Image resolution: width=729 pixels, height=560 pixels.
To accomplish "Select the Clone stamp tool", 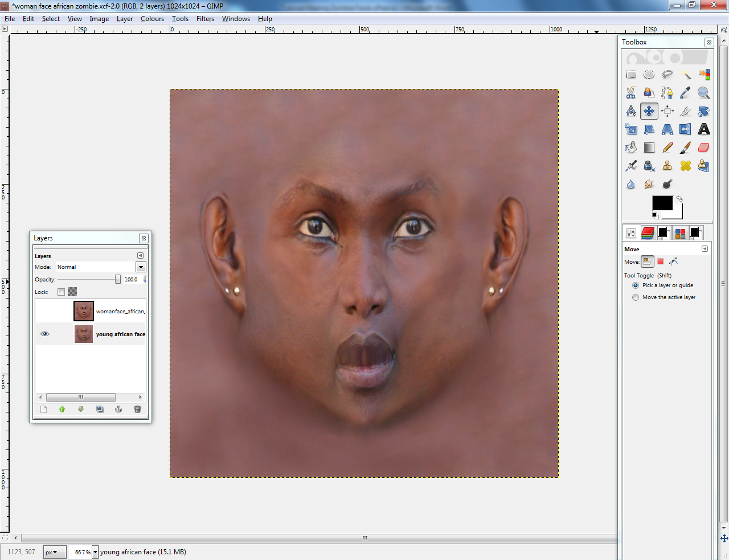I will [x=667, y=166].
